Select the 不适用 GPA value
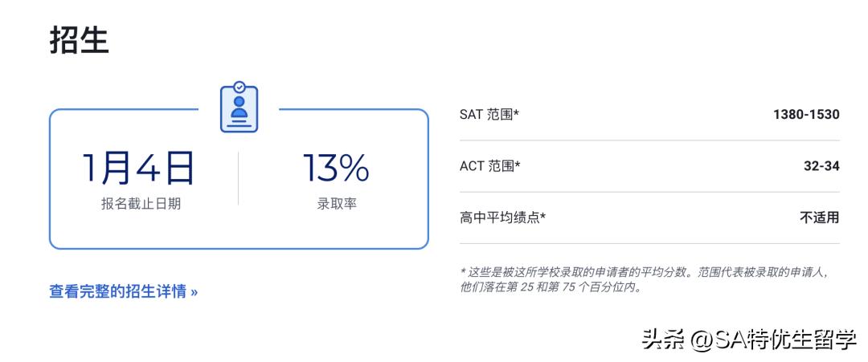This screenshot has width=868, height=362. click(819, 218)
